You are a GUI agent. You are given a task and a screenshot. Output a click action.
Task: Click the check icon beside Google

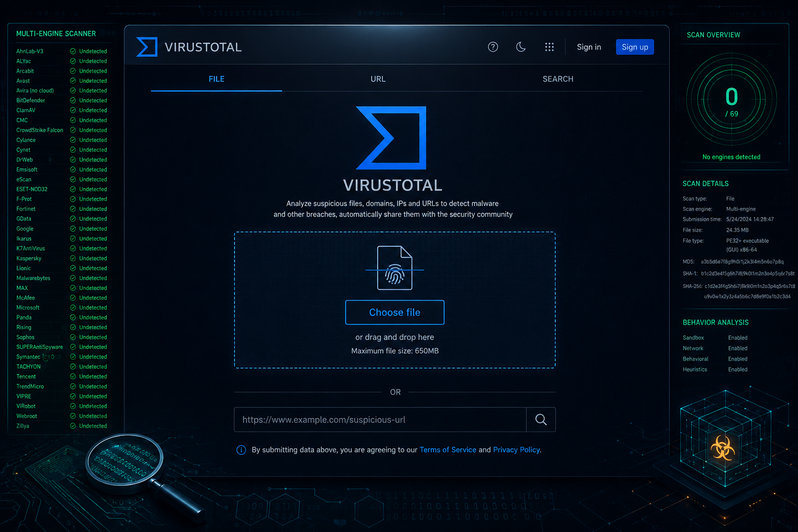[73, 229]
